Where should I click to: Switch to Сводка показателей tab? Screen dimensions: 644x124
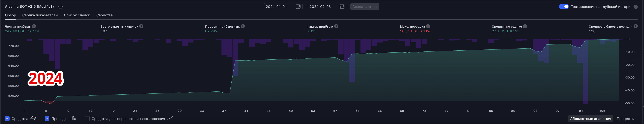pos(40,15)
